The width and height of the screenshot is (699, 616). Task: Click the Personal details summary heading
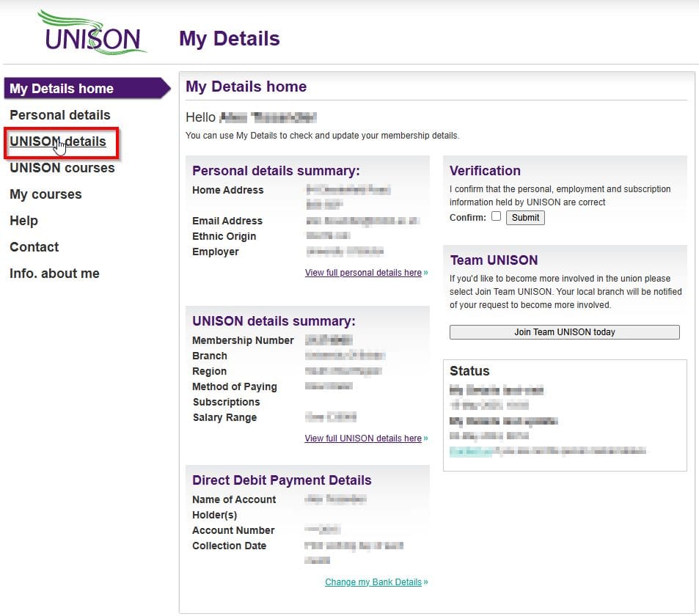coord(276,171)
